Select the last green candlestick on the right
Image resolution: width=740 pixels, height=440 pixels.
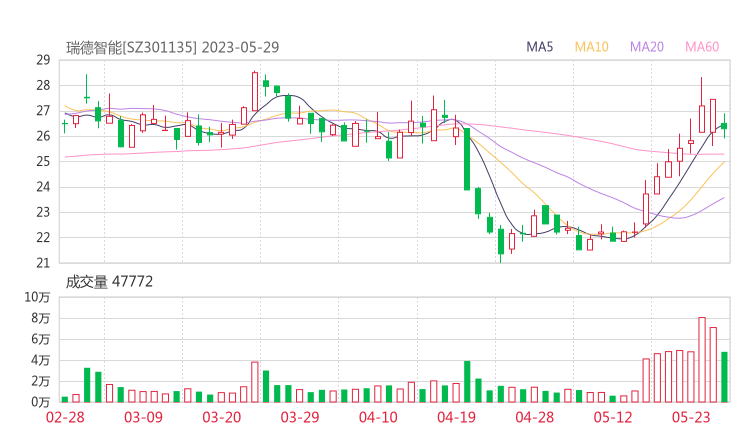(724, 126)
